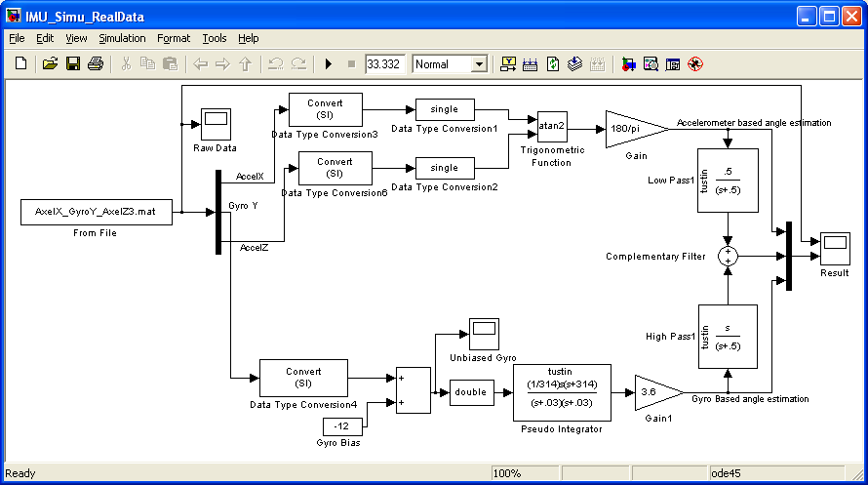Click the simulation stop time field 33.332

pos(384,64)
